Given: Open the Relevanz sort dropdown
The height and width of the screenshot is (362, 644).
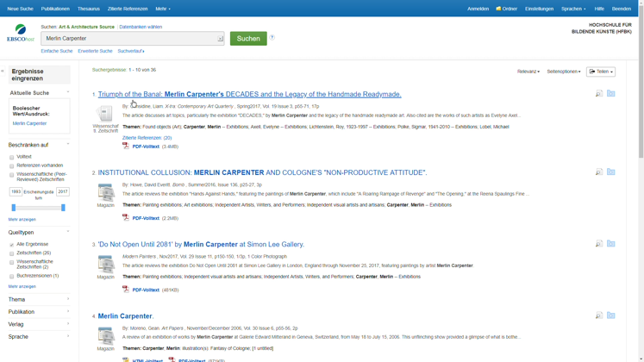Looking at the screenshot, I should pos(528,72).
